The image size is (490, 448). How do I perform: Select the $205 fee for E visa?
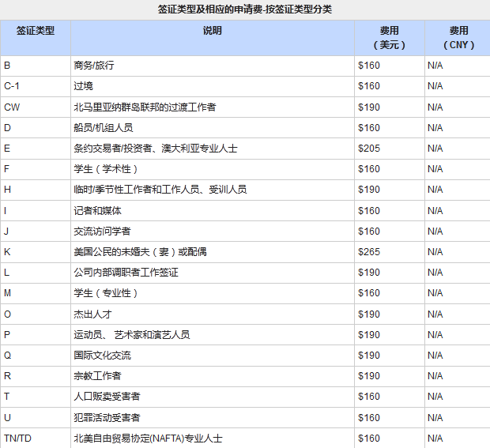(369, 149)
